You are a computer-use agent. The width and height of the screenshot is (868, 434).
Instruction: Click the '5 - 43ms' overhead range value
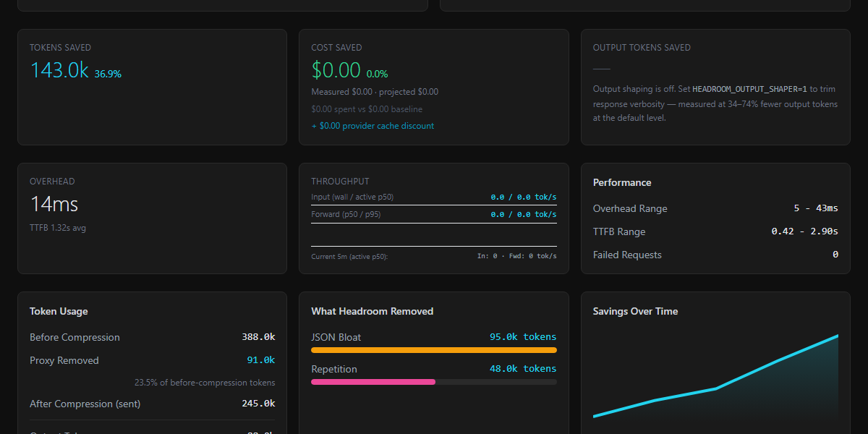point(816,208)
